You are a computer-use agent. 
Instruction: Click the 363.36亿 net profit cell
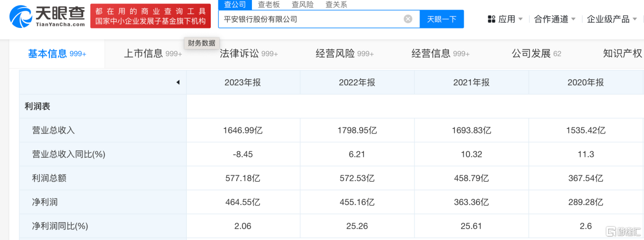(471, 202)
